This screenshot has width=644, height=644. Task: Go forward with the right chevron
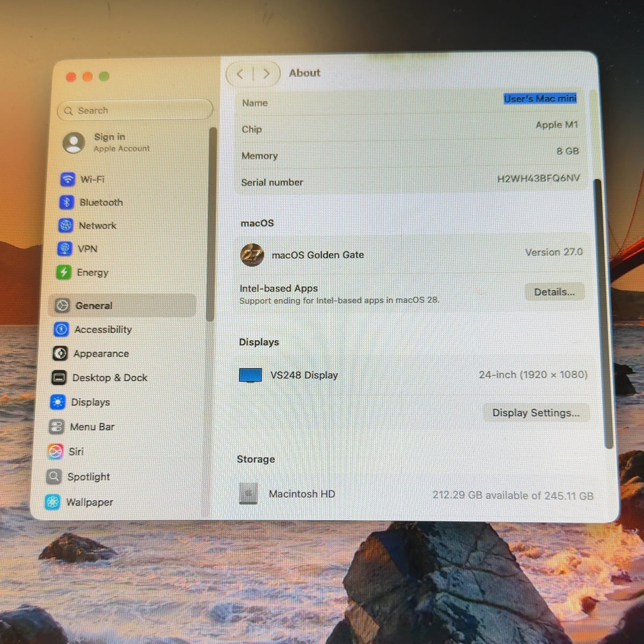pyautogui.click(x=266, y=74)
